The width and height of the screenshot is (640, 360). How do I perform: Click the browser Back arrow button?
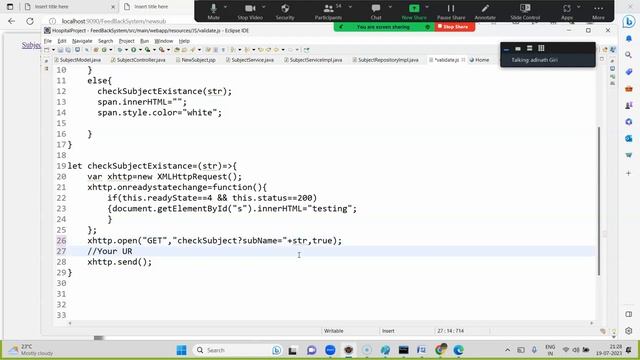pos(11,21)
